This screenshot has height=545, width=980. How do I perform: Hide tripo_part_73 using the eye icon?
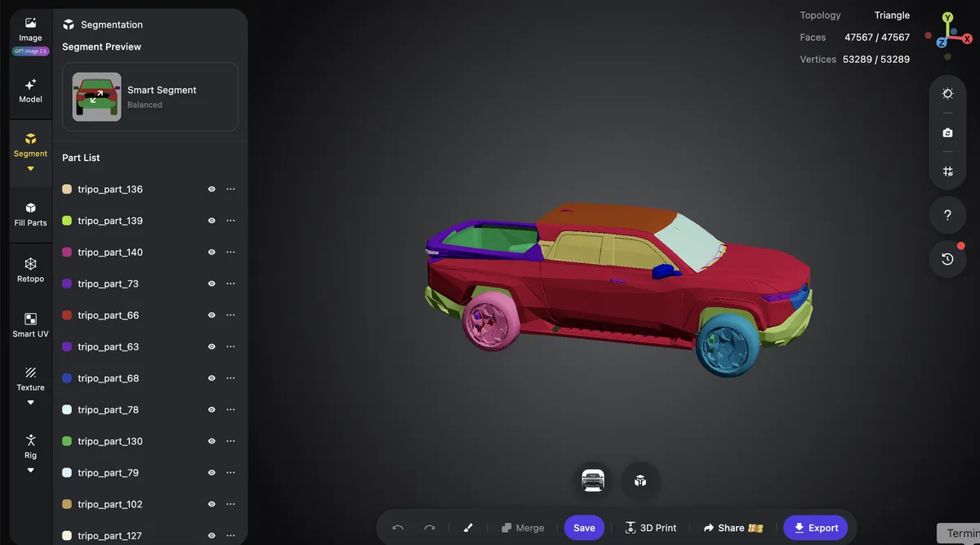coord(212,284)
